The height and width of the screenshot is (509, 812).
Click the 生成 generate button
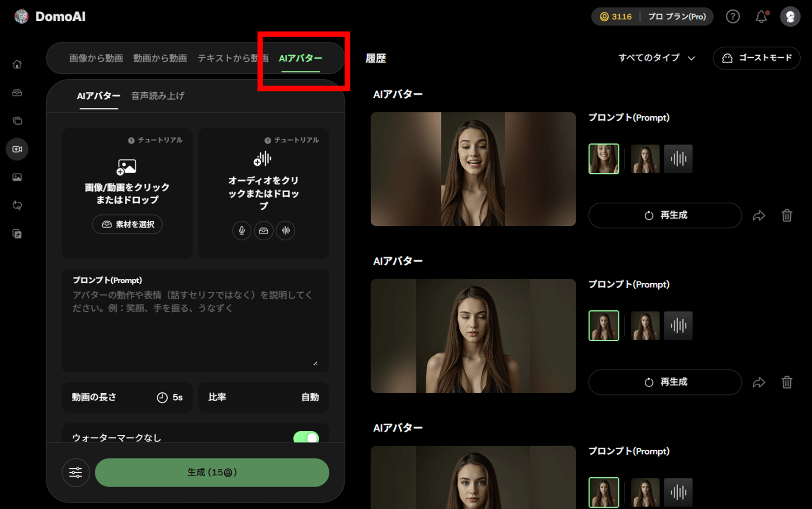click(x=212, y=473)
